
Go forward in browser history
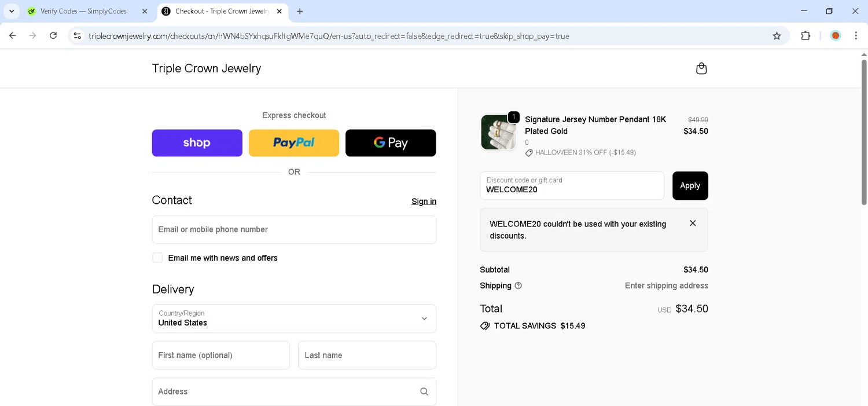[33, 36]
